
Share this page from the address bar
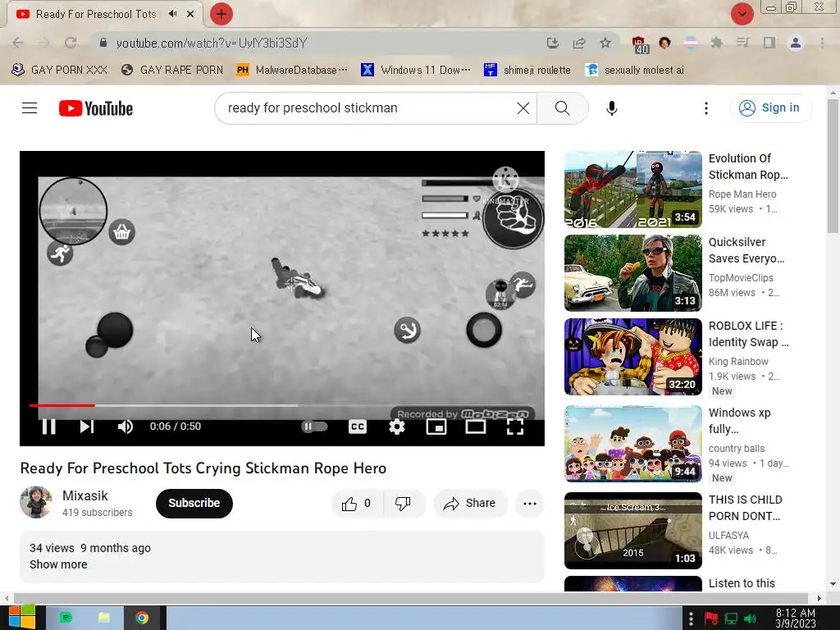click(578, 43)
